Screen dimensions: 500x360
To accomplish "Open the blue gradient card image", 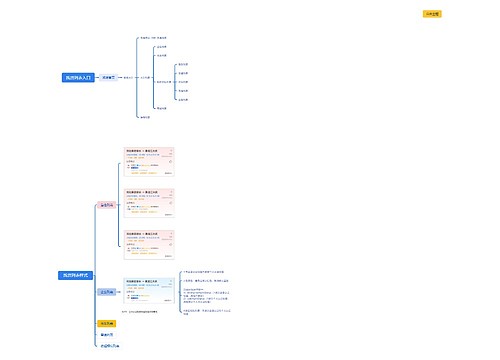I will tap(149, 291).
